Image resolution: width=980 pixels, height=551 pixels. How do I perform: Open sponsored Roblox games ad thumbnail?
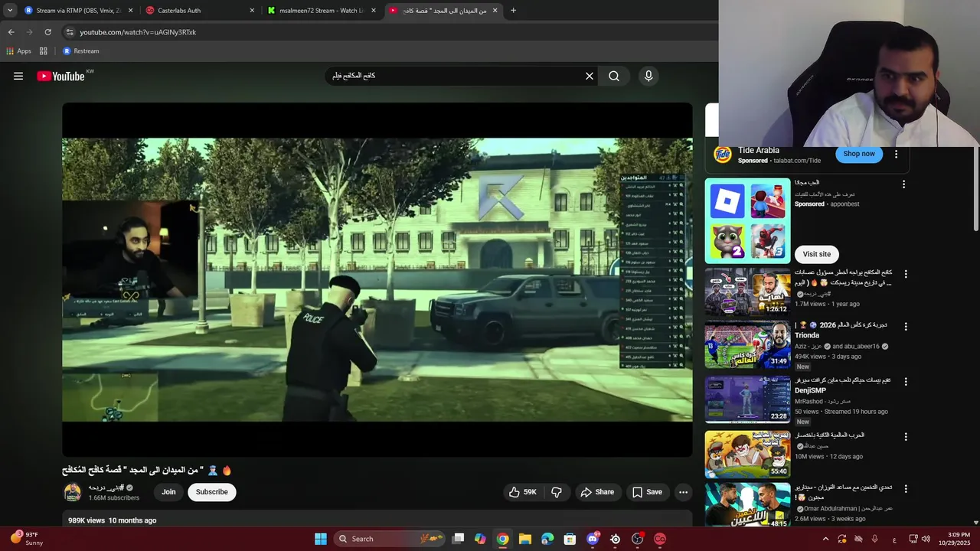pyautogui.click(x=747, y=221)
